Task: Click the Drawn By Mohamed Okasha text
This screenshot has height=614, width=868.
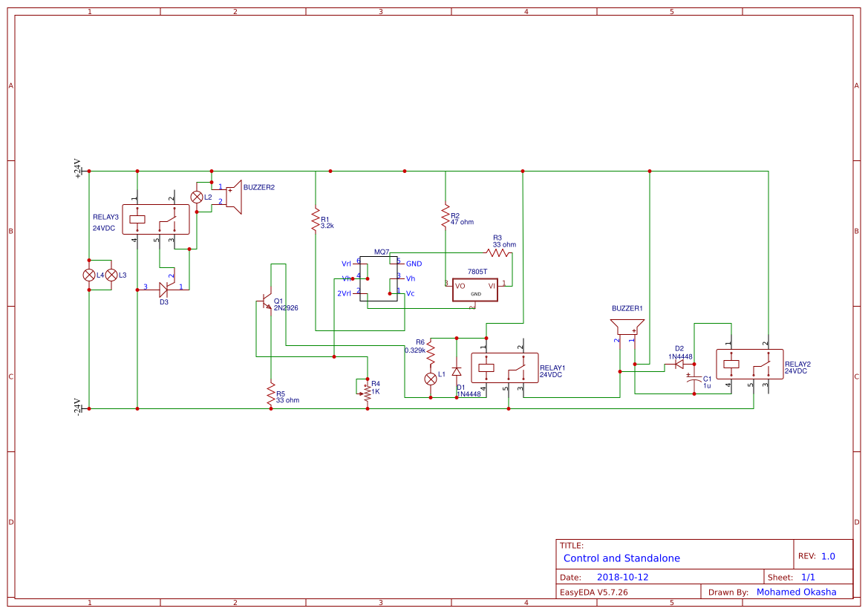Action: point(797,592)
